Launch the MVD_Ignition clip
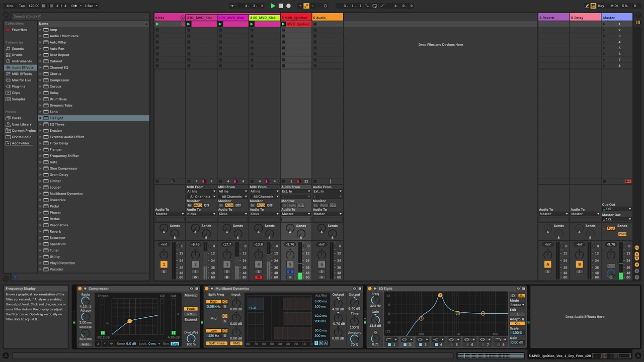 point(283,24)
